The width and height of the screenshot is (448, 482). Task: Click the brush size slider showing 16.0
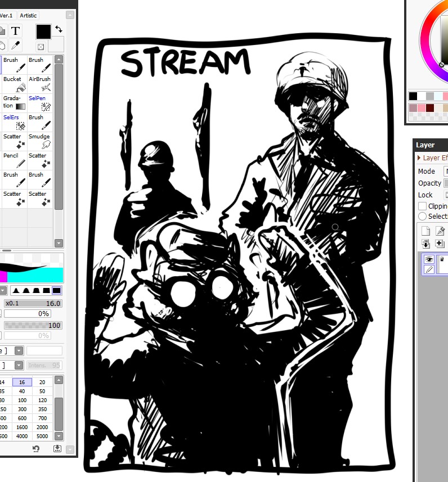33,303
